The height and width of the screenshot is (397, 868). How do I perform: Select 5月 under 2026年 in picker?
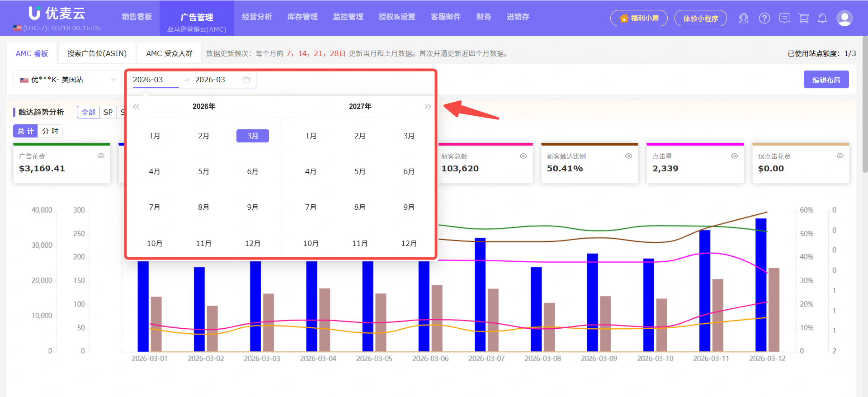pyautogui.click(x=203, y=171)
